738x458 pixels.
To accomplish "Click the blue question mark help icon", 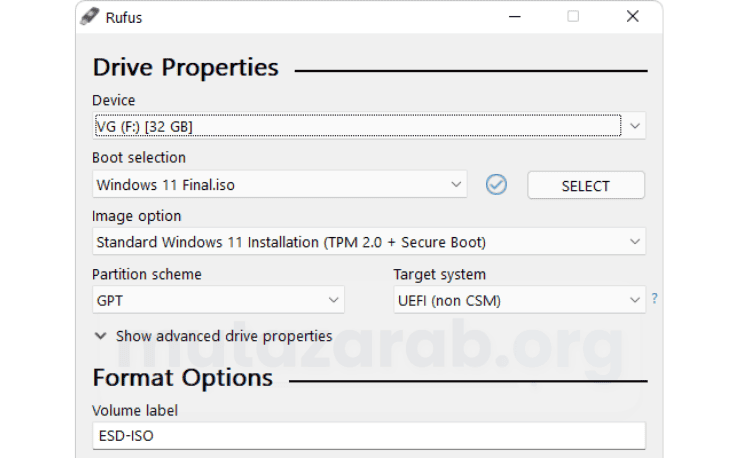I will pos(654,298).
